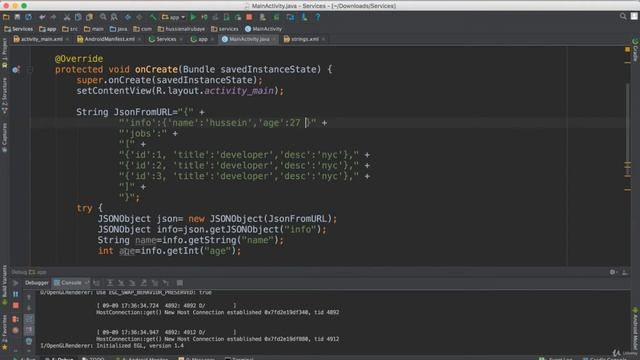This screenshot has width=640, height=360.
Task: Click the Save All toolbar icon
Action: pyautogui.click(x=17, y=17)
